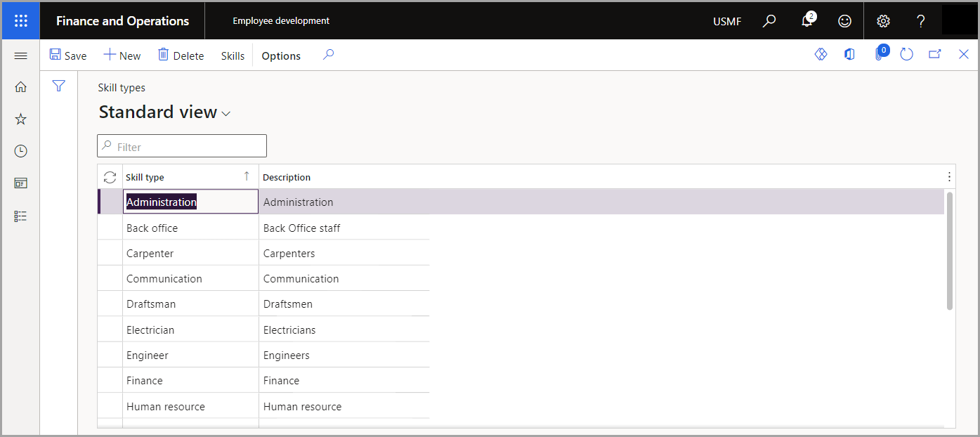Image resolution: width=980 pixels, height=437 pixels.
Task: Open Modules list icon in sidebar
Action: pyautogui.click(x=20, y=216)
